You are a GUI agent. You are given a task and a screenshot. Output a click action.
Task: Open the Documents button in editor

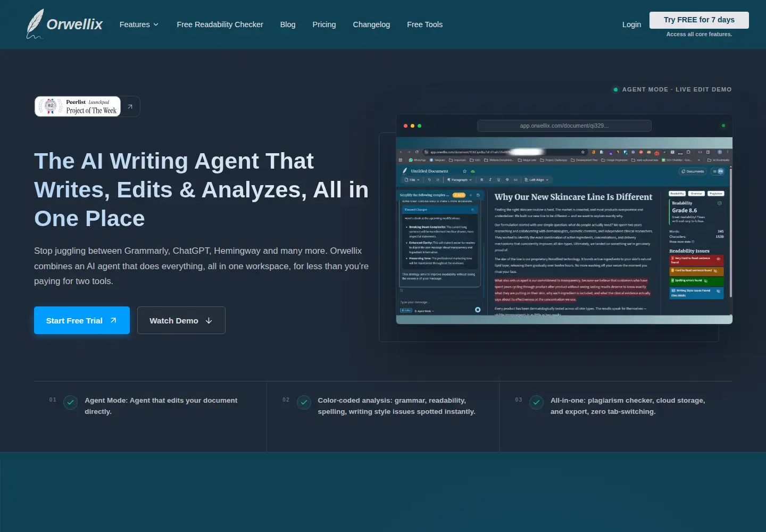[693, 171]
